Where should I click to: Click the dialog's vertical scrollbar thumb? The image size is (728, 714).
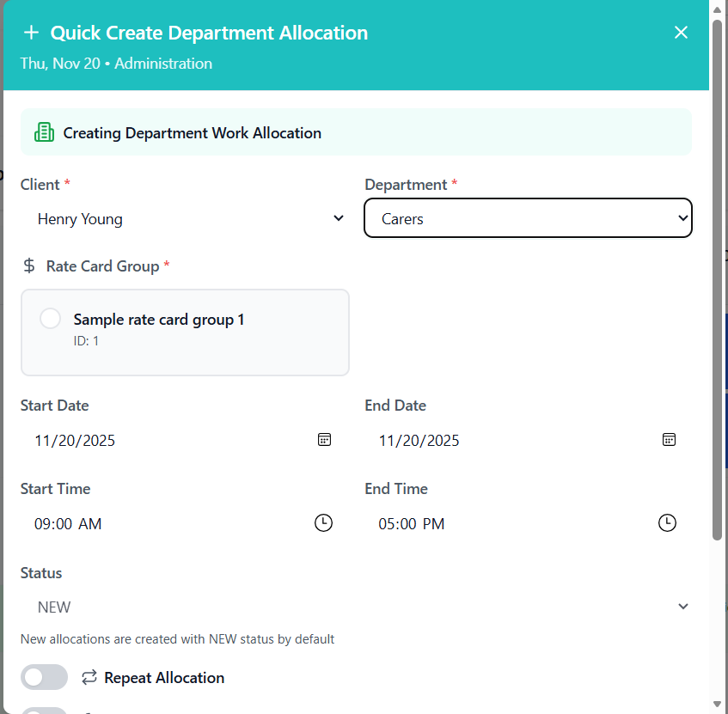(x=718, y=275)
